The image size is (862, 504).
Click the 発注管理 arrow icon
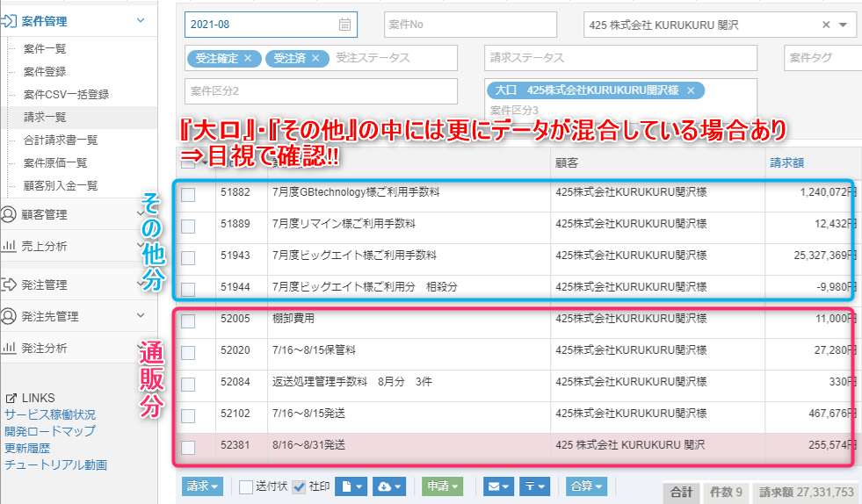9,284
